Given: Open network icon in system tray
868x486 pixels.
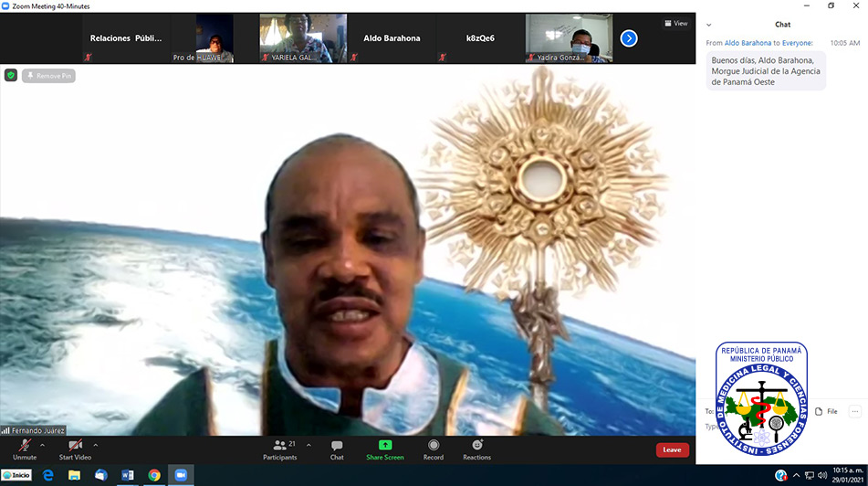Looking at the screenshot, I should 810,475.
